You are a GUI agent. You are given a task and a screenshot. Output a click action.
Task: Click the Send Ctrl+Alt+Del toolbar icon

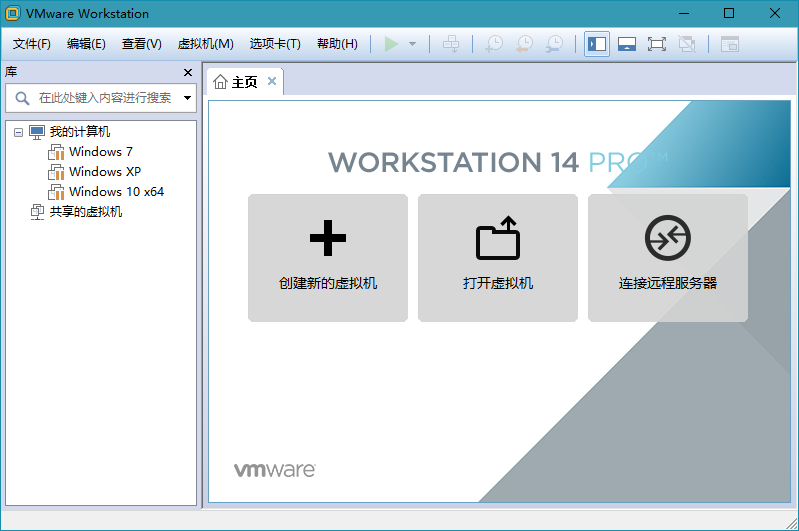[x=452, y=44]
